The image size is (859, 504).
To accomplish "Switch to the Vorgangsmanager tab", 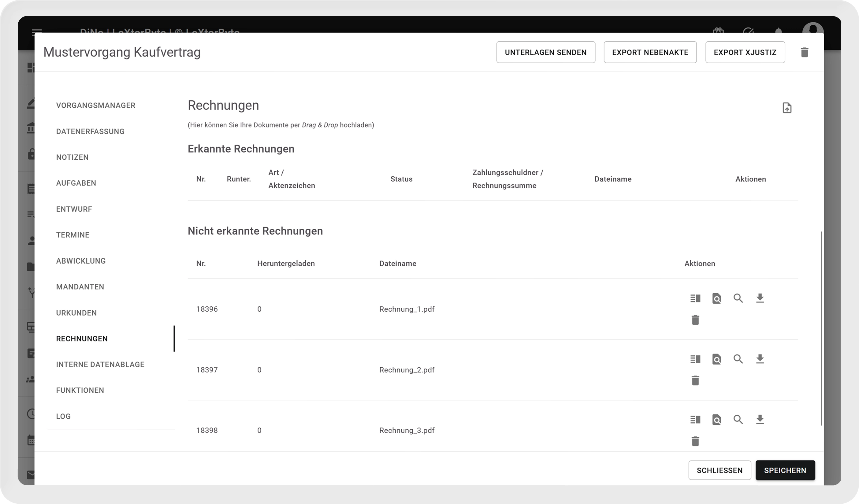I will coord(96,105).
